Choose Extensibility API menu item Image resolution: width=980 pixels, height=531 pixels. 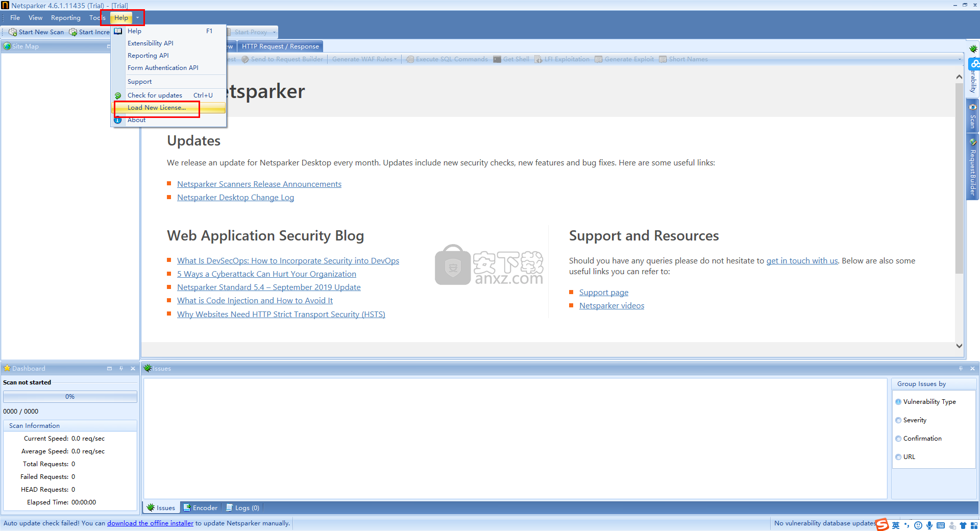point(169,43)
